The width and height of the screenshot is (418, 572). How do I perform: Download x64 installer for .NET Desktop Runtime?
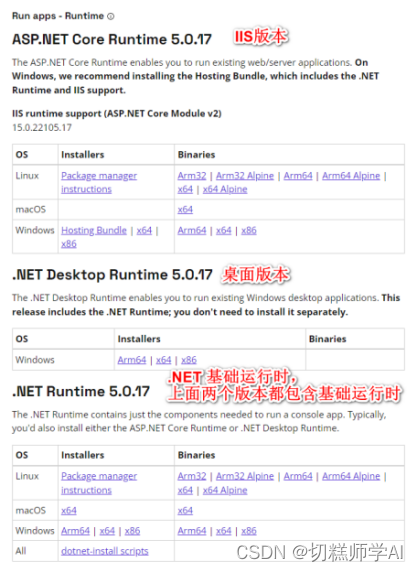[163, 360]
